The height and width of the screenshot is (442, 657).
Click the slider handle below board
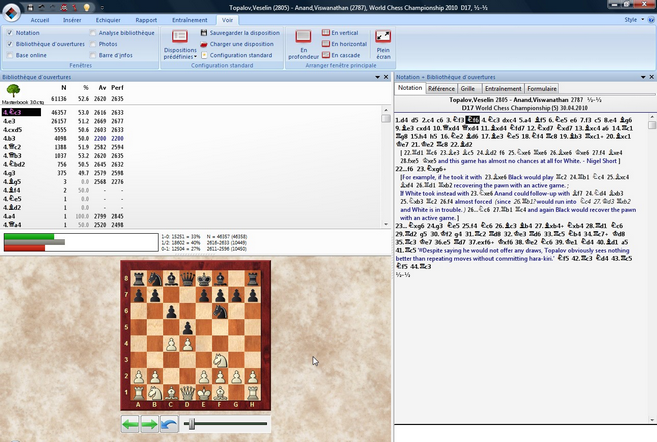pyautogui.click(x=191, y=424)
